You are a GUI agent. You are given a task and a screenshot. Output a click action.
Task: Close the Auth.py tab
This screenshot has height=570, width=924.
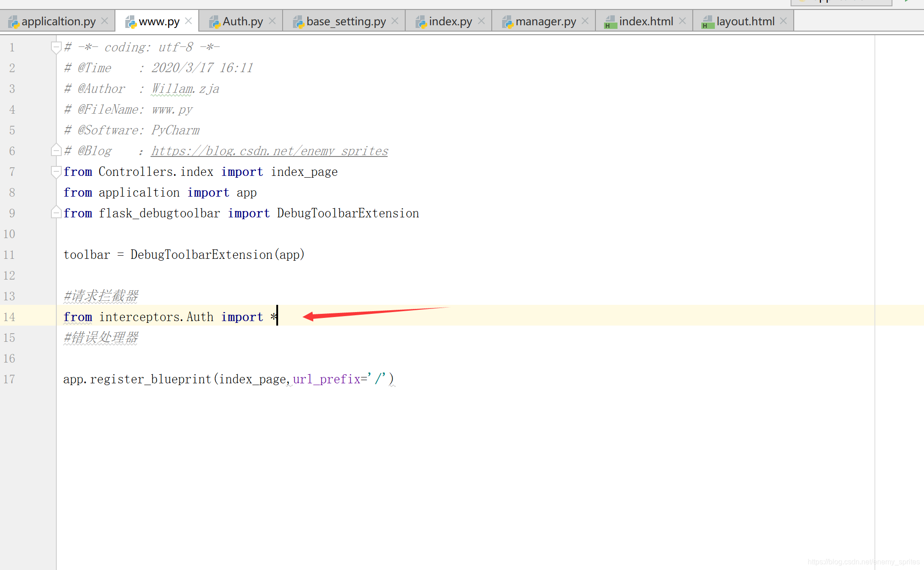coord(272,21)
